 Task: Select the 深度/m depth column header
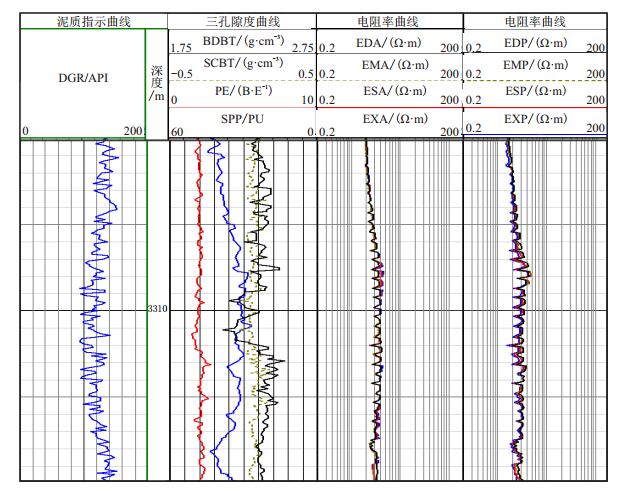(x=157, y=82)
